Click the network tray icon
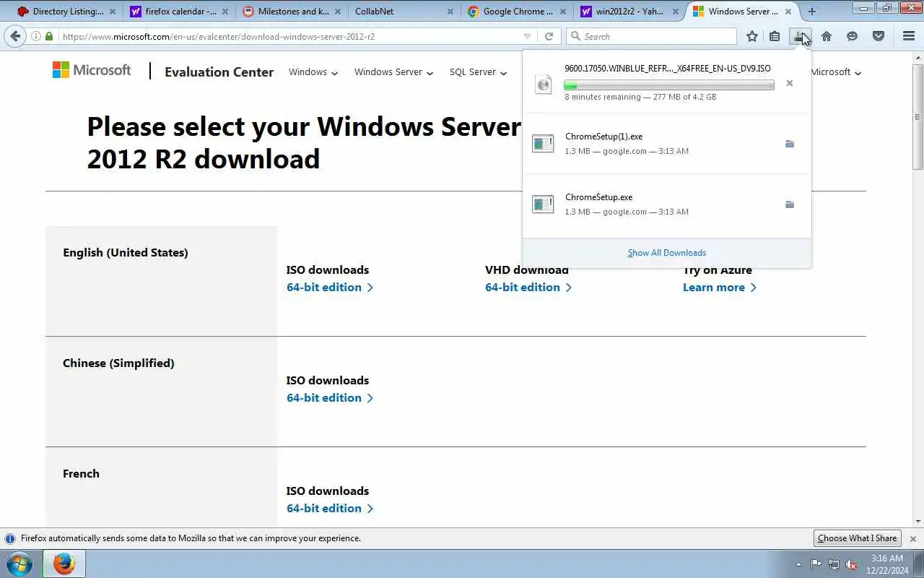924x578 pixels. 834,564
